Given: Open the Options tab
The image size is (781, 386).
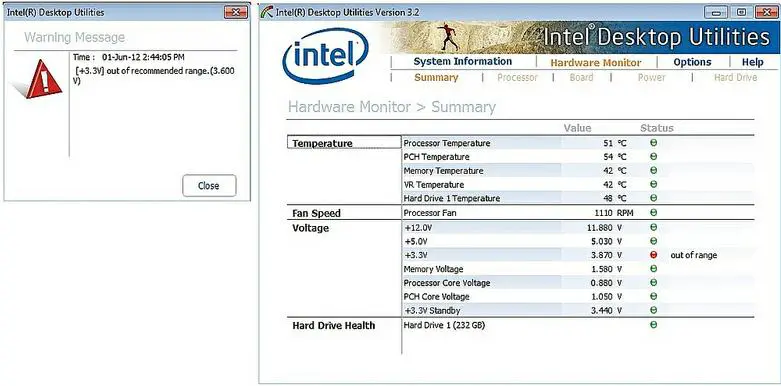Looking at the screenshot, I should coord(692,62).
